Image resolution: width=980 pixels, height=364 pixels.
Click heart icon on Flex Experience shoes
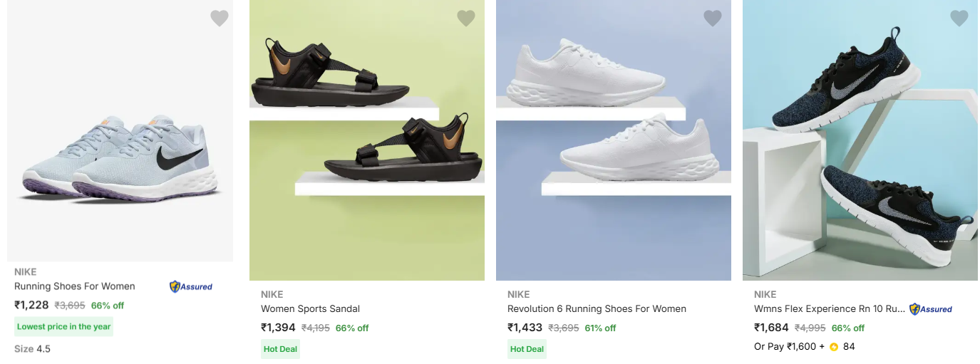pos(959,19)
